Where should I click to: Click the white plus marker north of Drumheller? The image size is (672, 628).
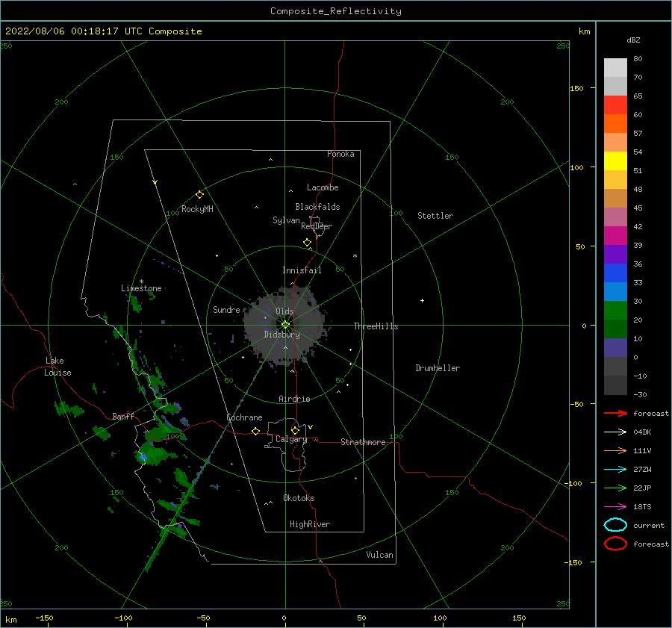point(422,300)
